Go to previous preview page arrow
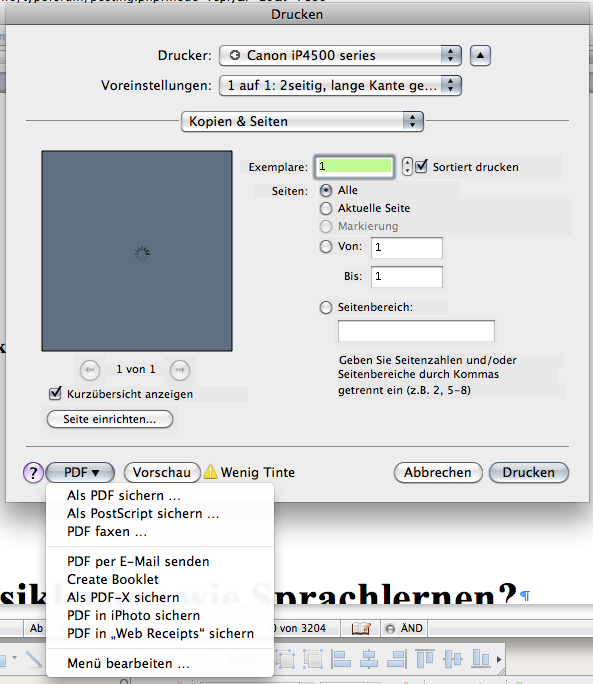The image size is (593, 684). [90, 370]
